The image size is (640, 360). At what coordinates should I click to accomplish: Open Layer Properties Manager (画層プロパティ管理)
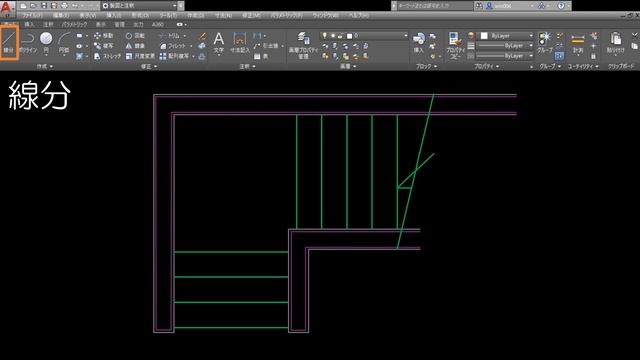click(x=303, y=46)
